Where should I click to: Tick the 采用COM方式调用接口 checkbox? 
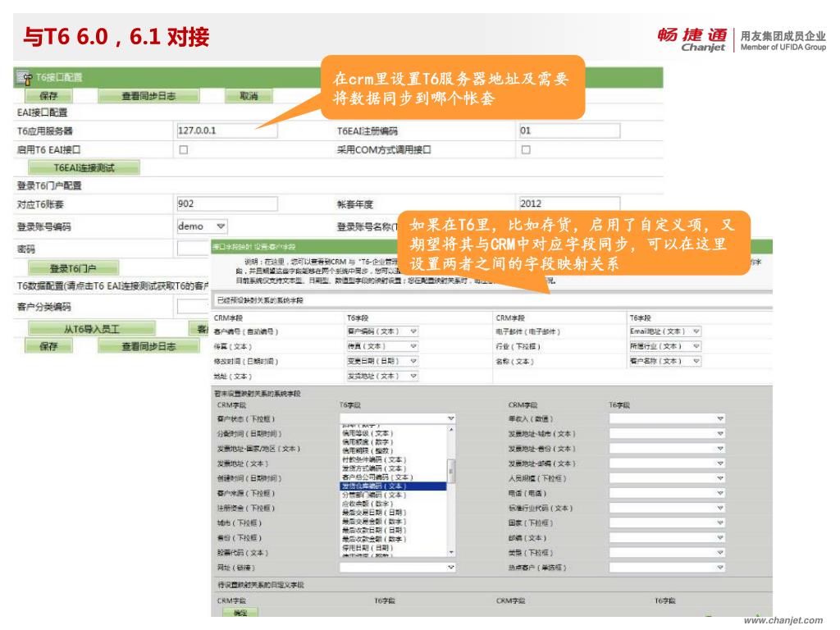[526, 150]
